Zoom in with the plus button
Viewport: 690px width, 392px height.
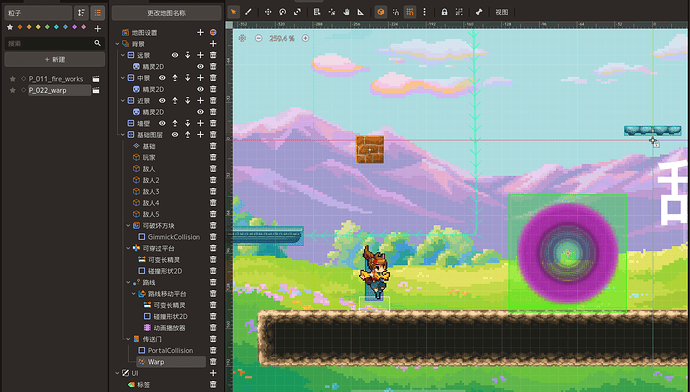(305, 38)
